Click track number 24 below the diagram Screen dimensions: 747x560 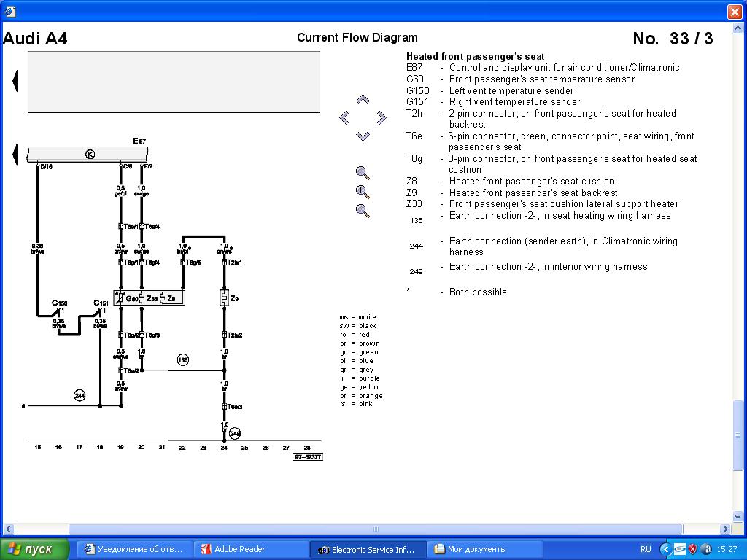(224, 448)
